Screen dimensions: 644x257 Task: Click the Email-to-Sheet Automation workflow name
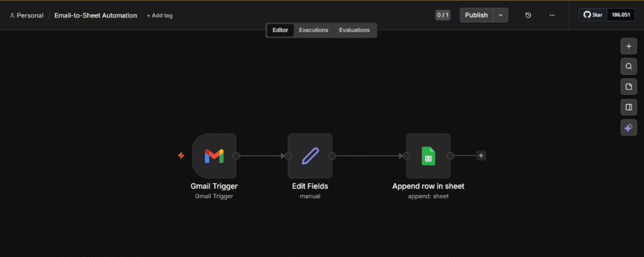coord(96,15)
